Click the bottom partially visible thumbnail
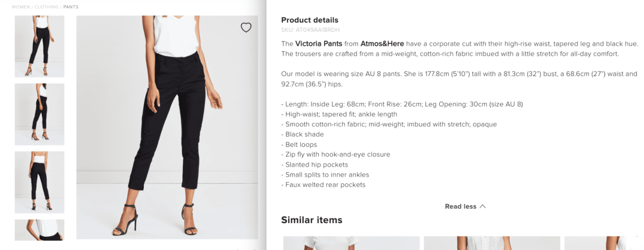 39,230
